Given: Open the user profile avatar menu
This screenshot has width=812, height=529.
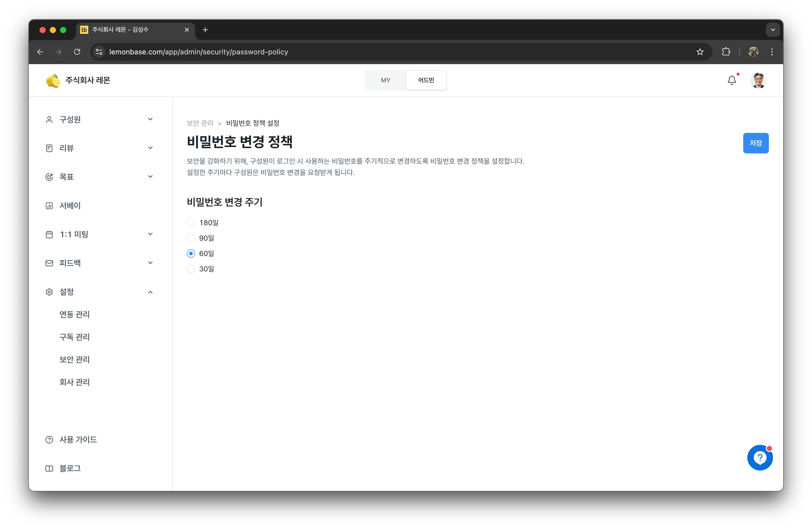Looking at the screenshot, I should click(x=758, y=80).
